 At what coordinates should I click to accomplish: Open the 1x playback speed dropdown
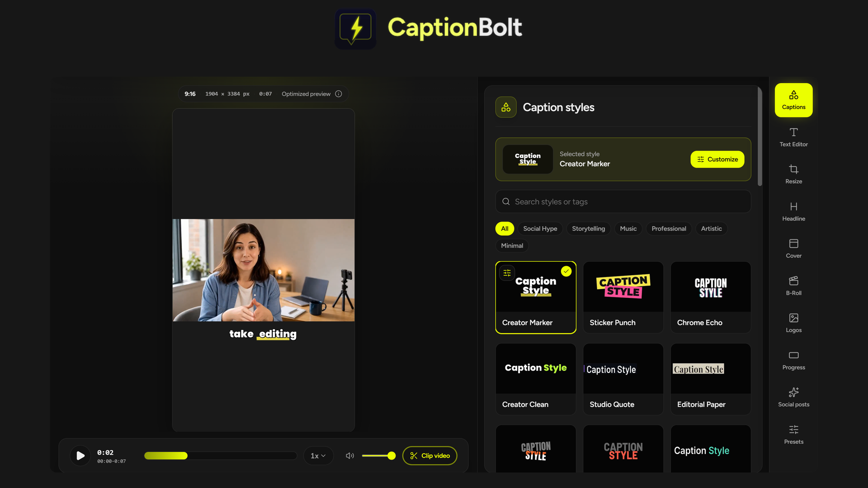(318, 455)
